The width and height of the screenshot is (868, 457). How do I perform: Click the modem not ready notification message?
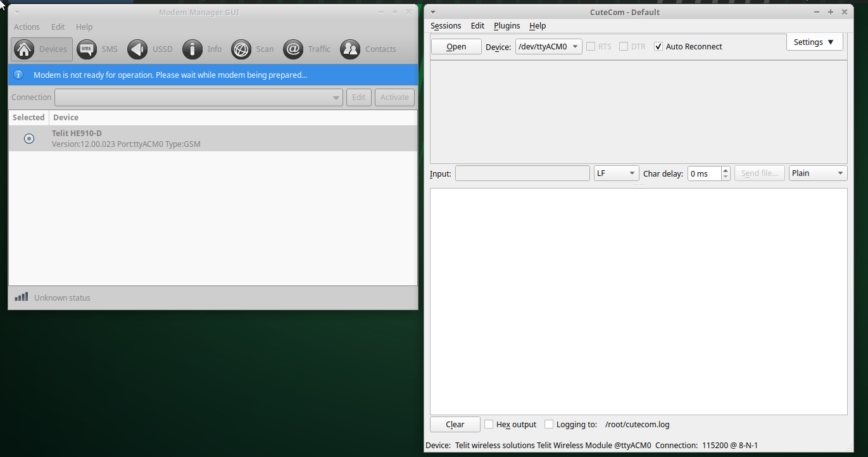[170, 75]
